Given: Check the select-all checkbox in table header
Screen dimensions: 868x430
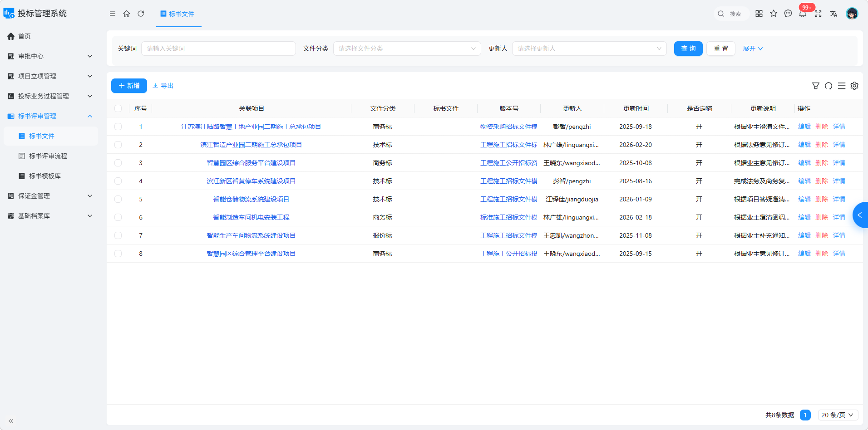Looking at the screenshot, I should point(118,108).
